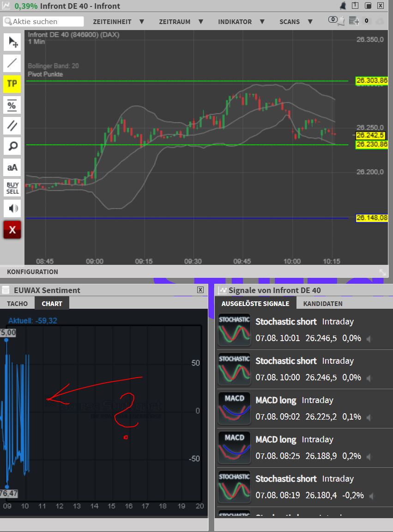
Task: Activate the magnifier zoom tool
Action: pos(12,146)
